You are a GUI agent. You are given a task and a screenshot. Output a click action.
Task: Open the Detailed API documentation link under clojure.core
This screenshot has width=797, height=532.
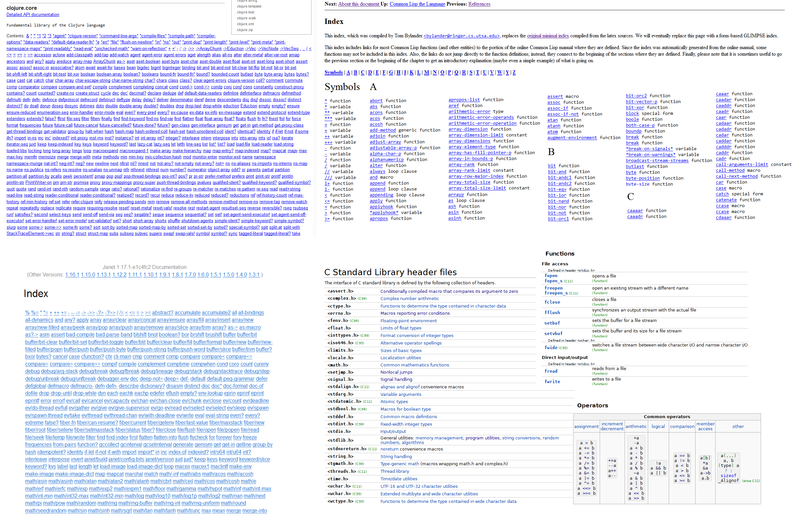33,15
